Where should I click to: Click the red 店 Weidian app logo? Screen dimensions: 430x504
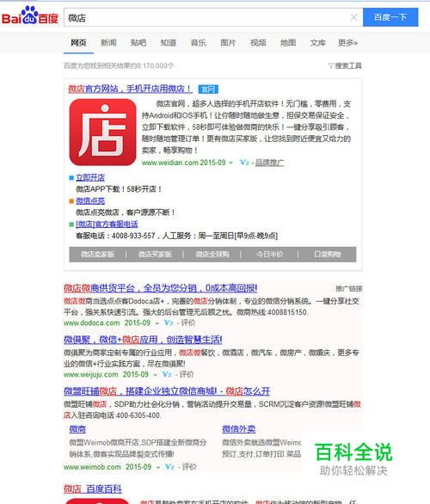pyautogui.click(x=103, y=132)
